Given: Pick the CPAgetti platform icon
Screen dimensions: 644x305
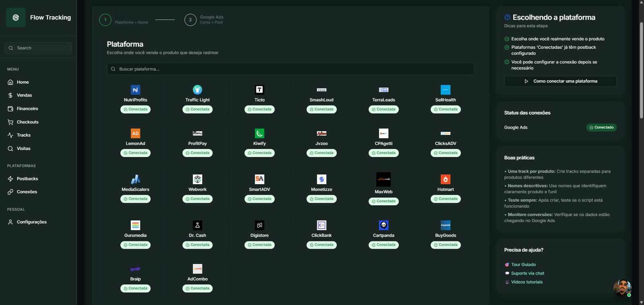Looking at the screenshot, I should 384,133.
